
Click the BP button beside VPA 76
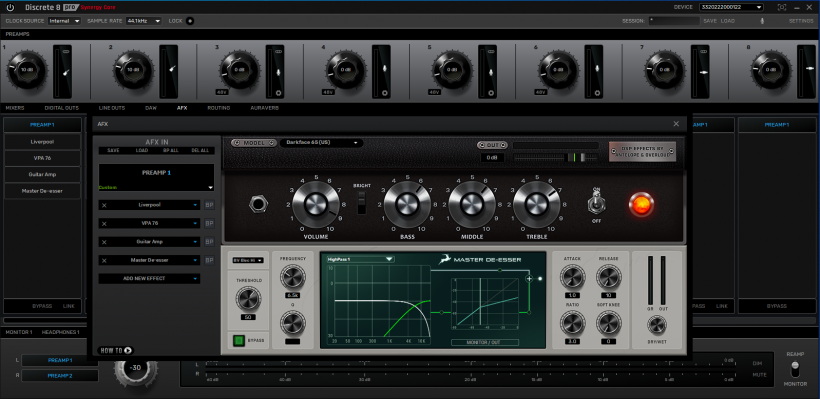209,223
